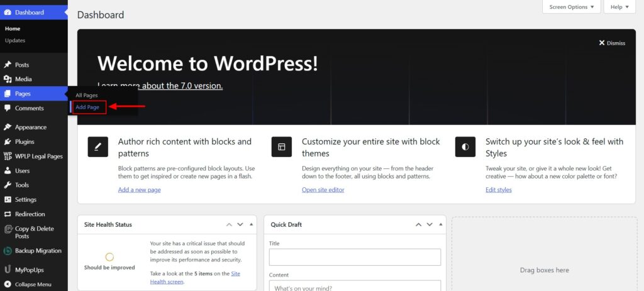Click the WPLP Legal Pages icon
The height and width of the screenshot is (291, 644).
point(8,156)
